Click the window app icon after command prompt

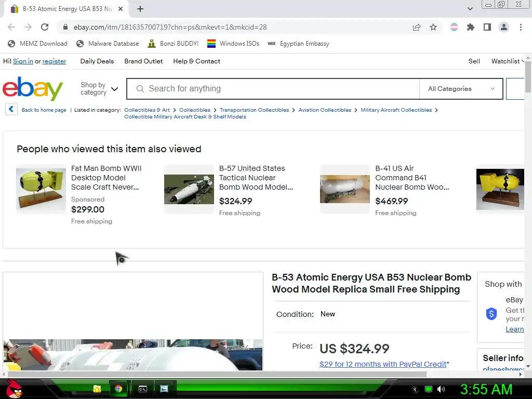[164, 389]
